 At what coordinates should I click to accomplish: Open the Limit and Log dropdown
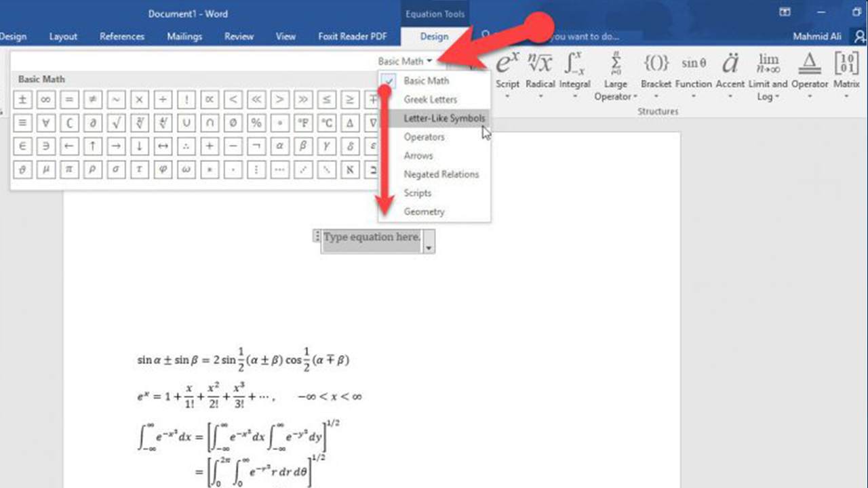[x=768, y=77]
